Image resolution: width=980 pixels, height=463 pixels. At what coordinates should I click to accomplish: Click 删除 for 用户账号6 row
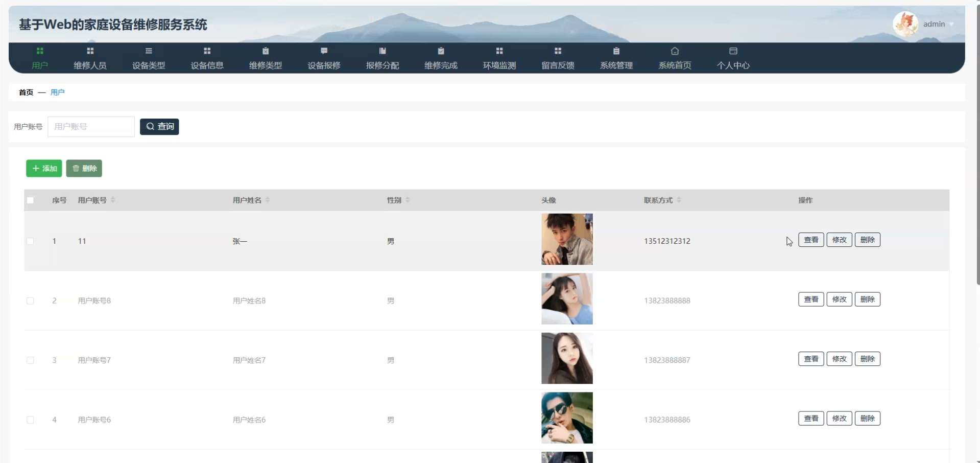pos(867,419)
